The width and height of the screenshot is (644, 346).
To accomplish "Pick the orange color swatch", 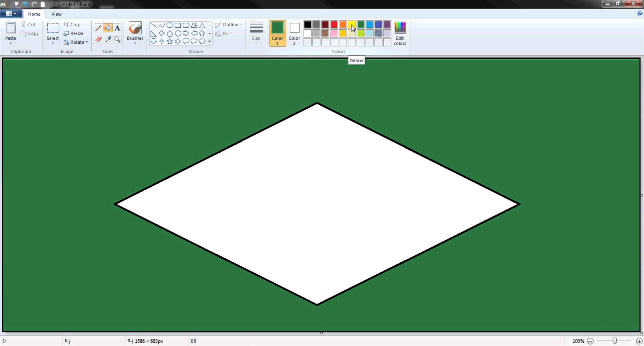I will [x=343, y=24].
